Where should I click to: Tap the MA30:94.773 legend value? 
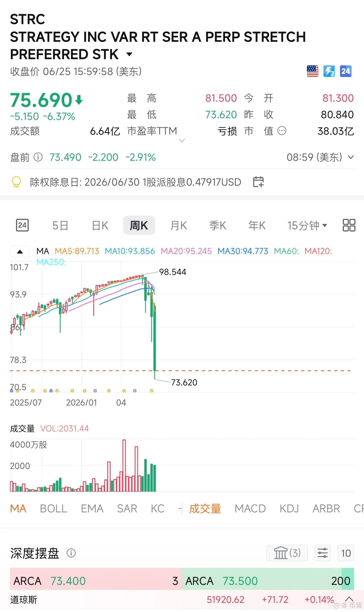coord(243,251)
